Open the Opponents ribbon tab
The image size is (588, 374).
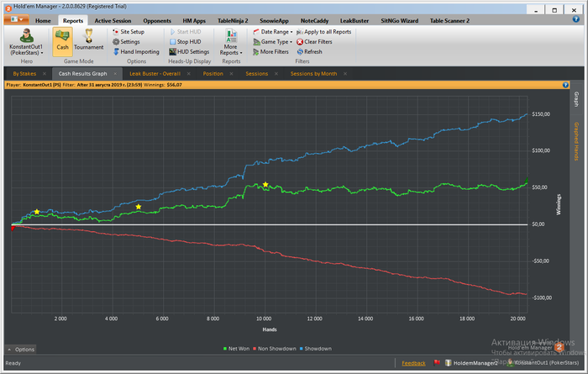(x=157, y=21)
